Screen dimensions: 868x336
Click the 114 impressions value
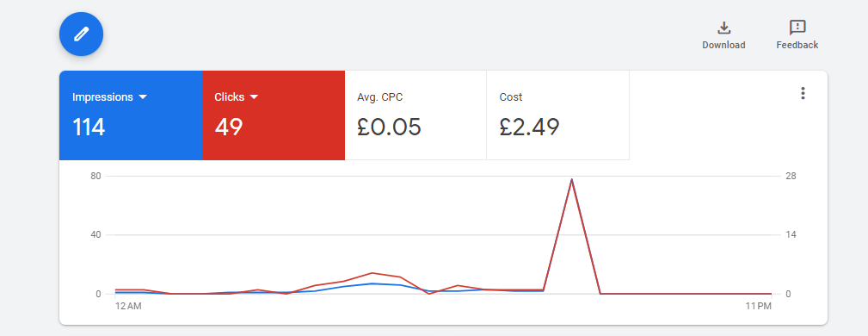click(x=89, y=128)
